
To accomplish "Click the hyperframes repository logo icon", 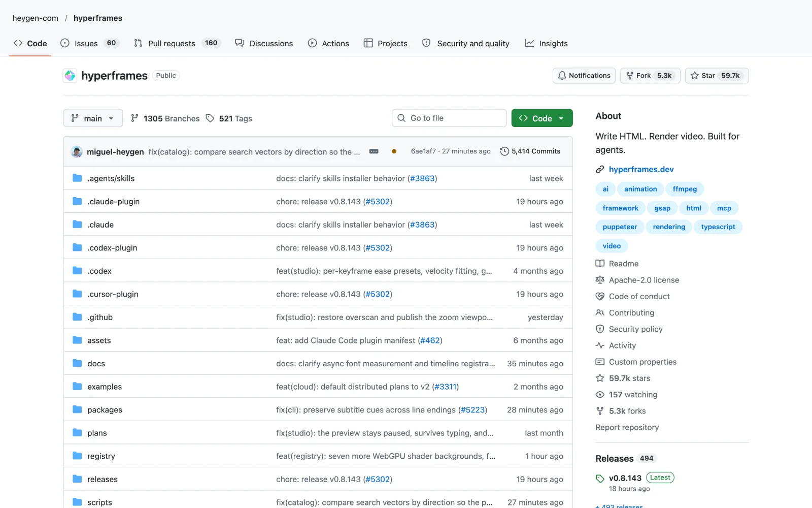I will (70, 76).
